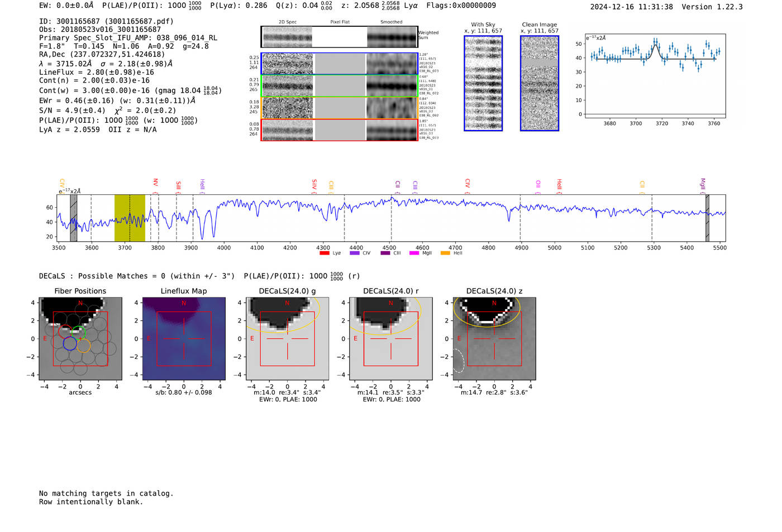Select the Weighted Sum 2D spectrum row
This screenshot has width=782, height=532.
pos(340,37)
